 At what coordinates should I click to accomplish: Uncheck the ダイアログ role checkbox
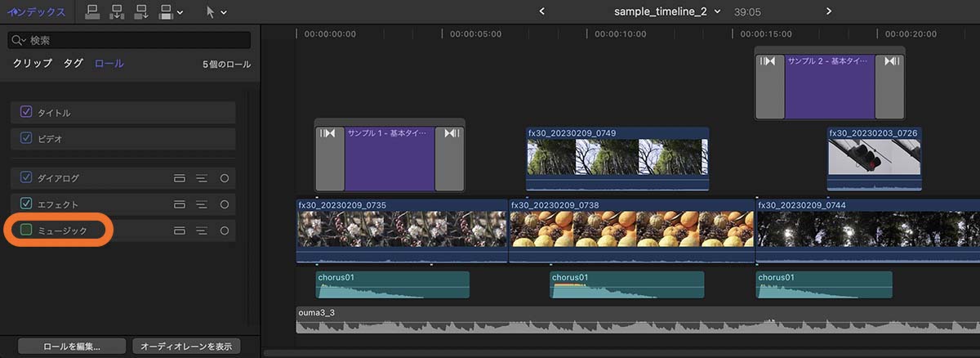[x=26, y=177]
